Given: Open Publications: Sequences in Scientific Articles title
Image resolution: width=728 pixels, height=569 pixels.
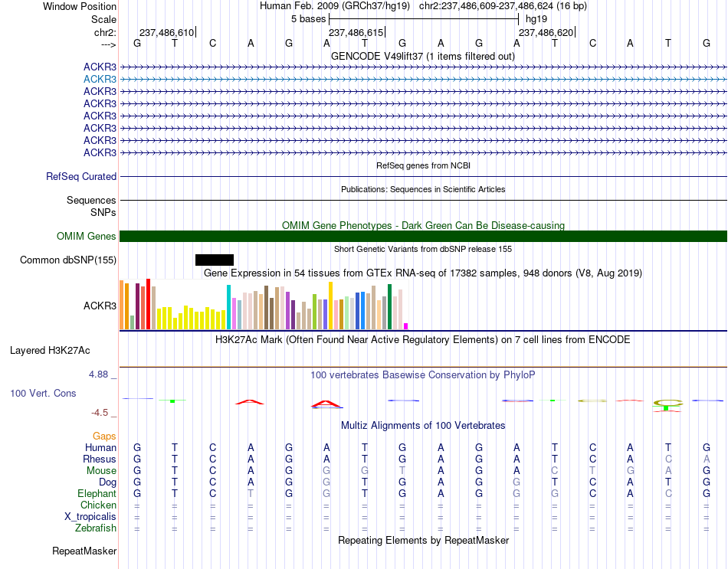Looking at the screenshot, I should click(423, 189).
